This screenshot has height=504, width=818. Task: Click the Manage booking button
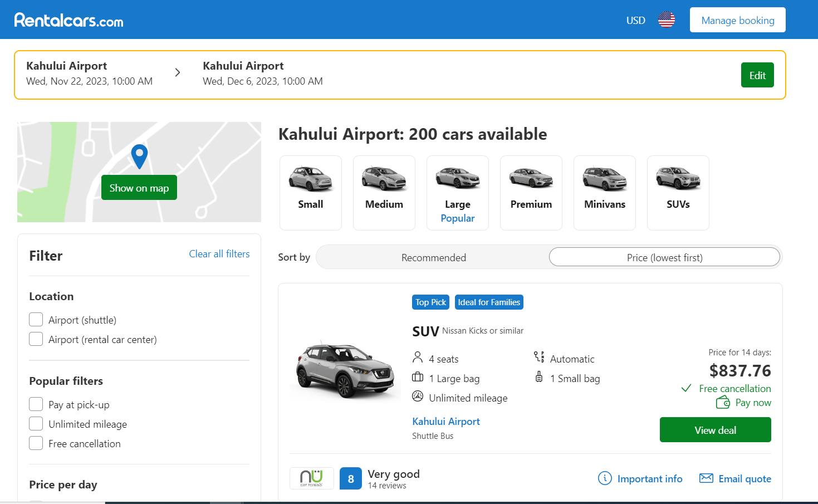pyautogui.click(x=738, y=20)
